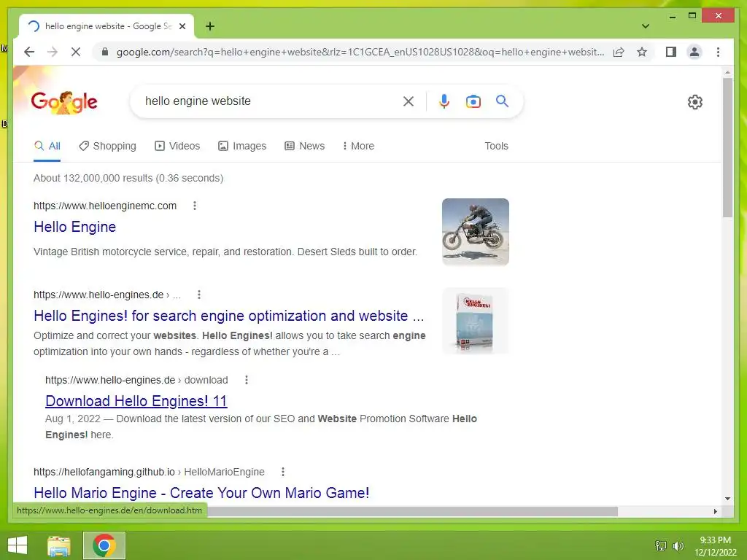Start a voice search with microphone

[444, 101]
